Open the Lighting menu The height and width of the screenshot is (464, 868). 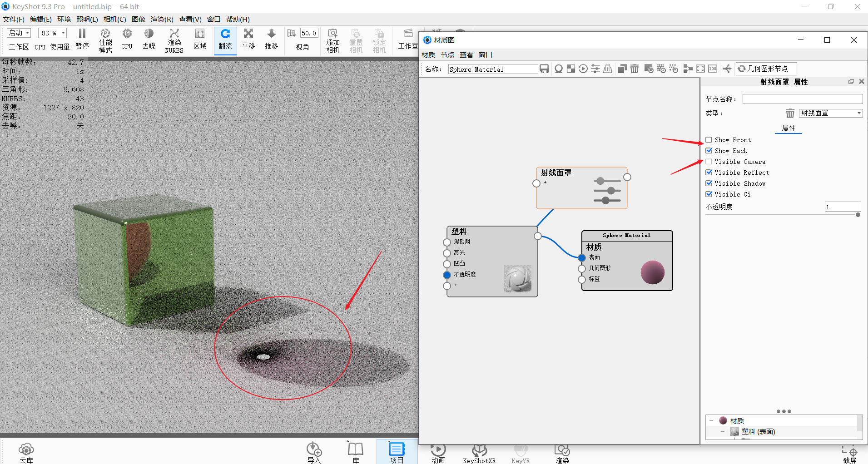click(x=87, y=19)
